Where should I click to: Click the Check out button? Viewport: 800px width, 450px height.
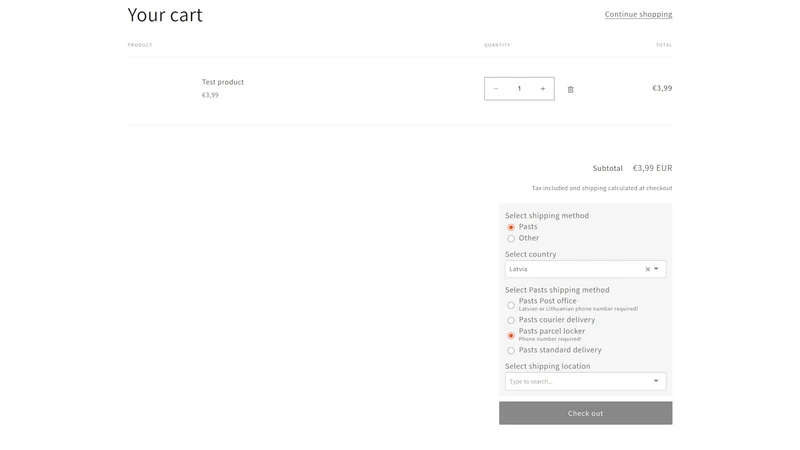tap(585, 413)
